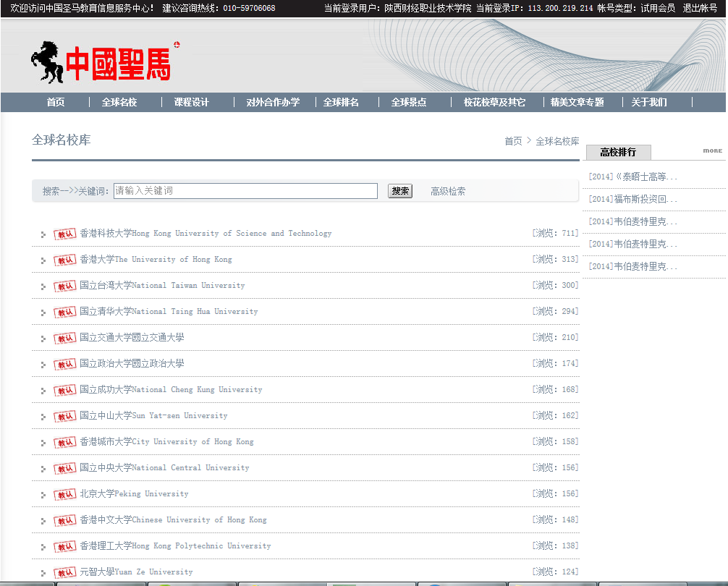This screenshot has width=728, height=586.
Task: Click the 教认 badge beside 北京大学
Action: point(65,494)
